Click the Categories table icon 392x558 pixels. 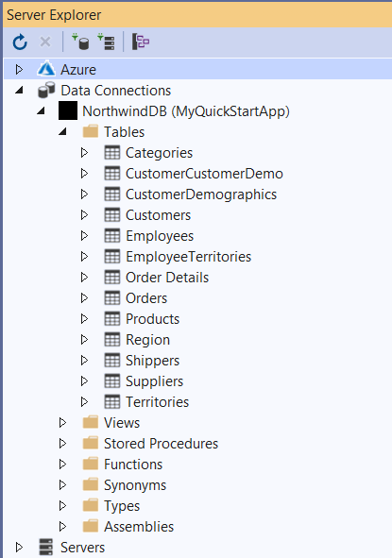click(x=112, y=152)
